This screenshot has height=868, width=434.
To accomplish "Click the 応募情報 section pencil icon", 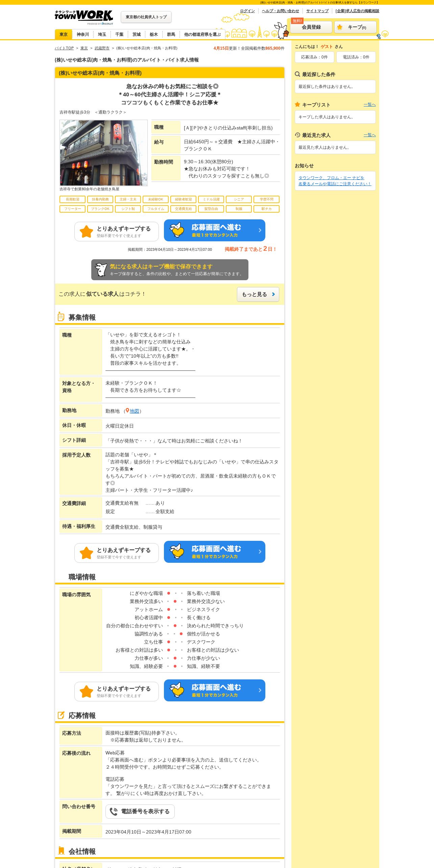I will [x=61, y=715].
